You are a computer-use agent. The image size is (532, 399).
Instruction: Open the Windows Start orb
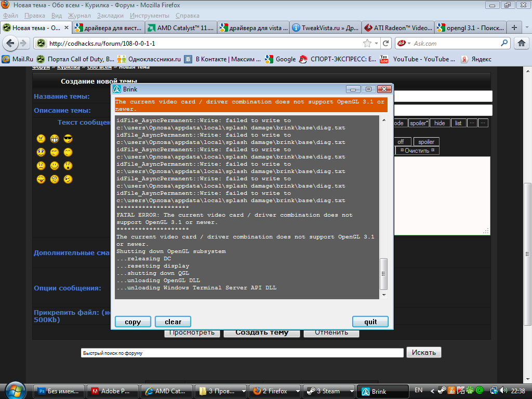[15, 390]
